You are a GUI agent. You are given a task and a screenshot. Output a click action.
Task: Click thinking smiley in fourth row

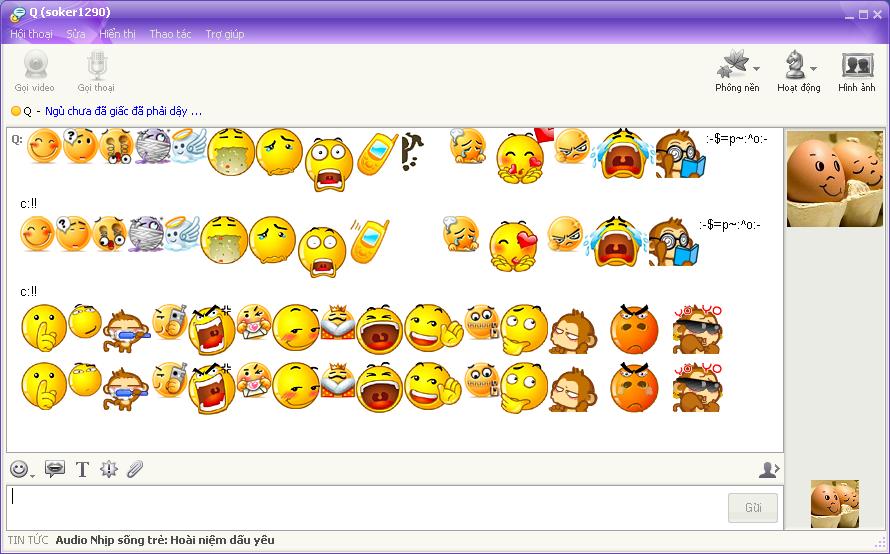coord(523,387)
